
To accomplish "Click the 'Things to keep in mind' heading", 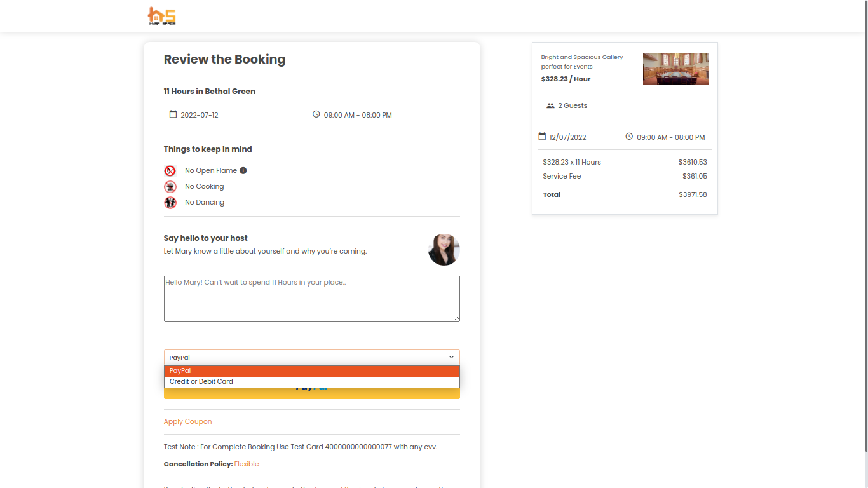I will 208,149.
